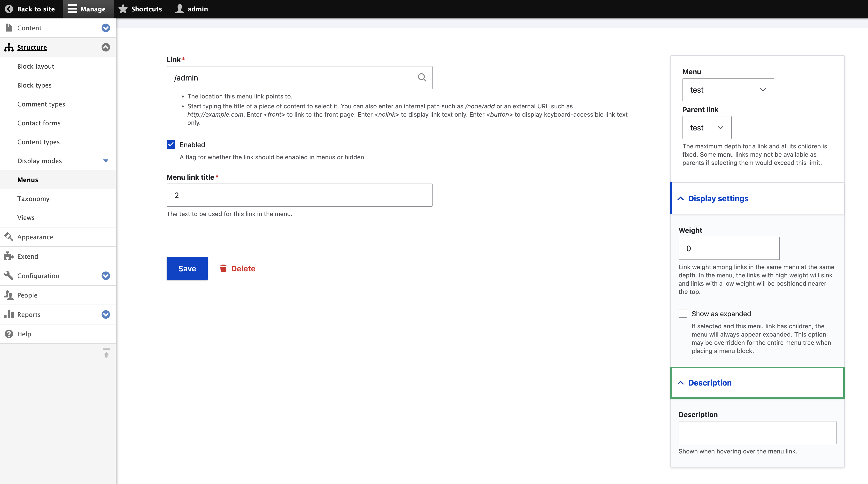
Task: Click the sidebar orientation toggle arrow icon
Action: pos(106,353)
